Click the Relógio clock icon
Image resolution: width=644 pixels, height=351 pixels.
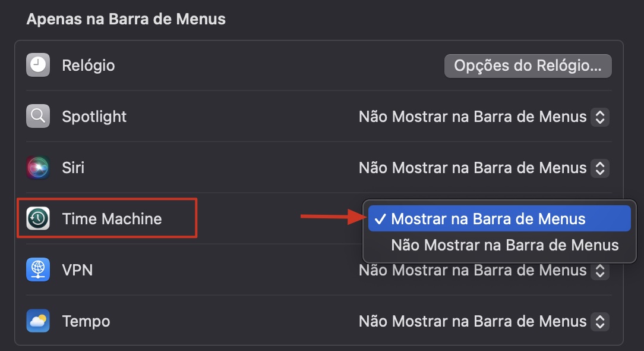pyautogui.click(x=37, y=65)
